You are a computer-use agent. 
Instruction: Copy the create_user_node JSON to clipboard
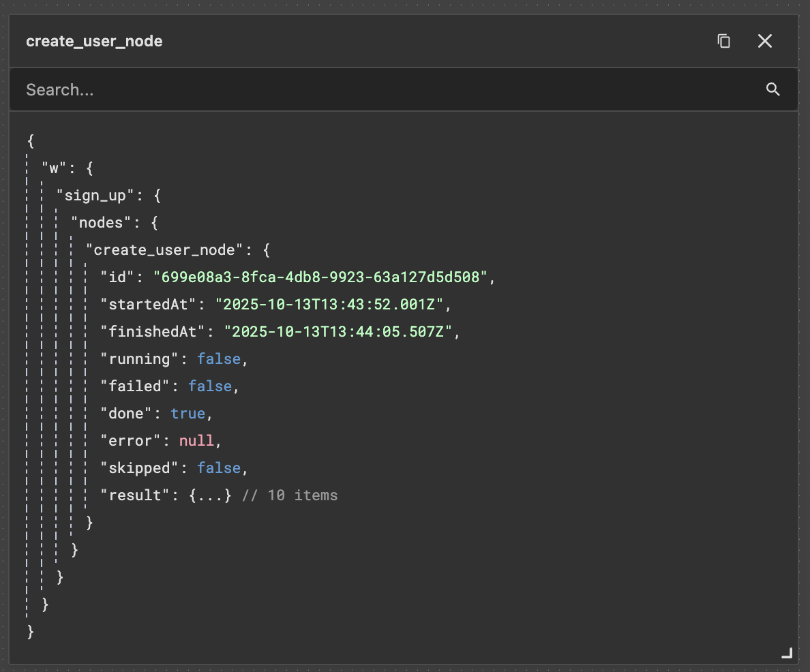723,41
